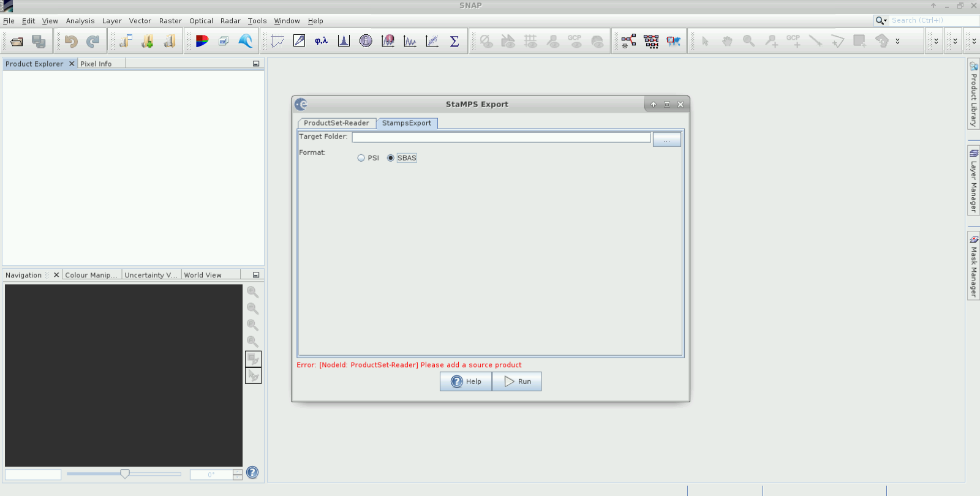This screenshot has width=980, height=496.
Task: Click the blue wave icon in toolbar
Action: [246, 41]
